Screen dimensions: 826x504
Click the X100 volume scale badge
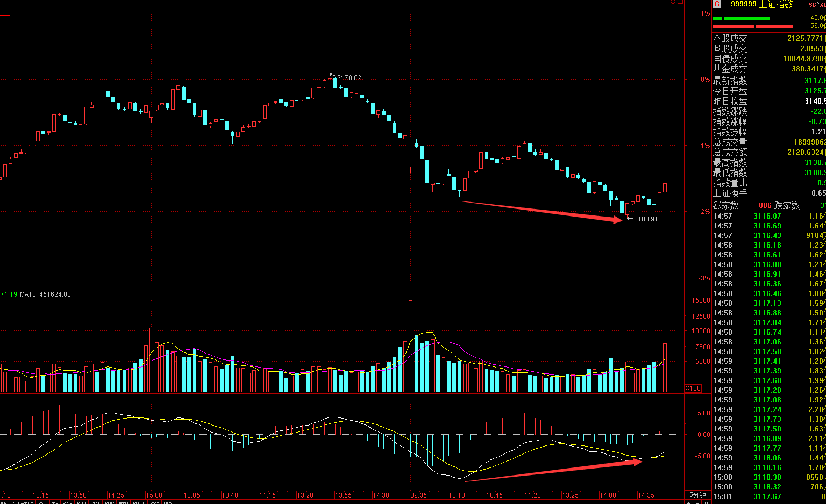pos(693,388)
